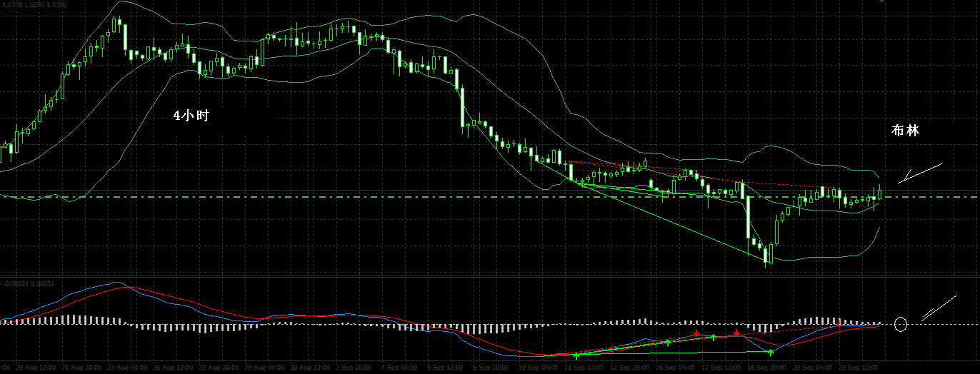
Task: Click the green up arrow above 18 Sep 20:00
Action: point(771,353)
